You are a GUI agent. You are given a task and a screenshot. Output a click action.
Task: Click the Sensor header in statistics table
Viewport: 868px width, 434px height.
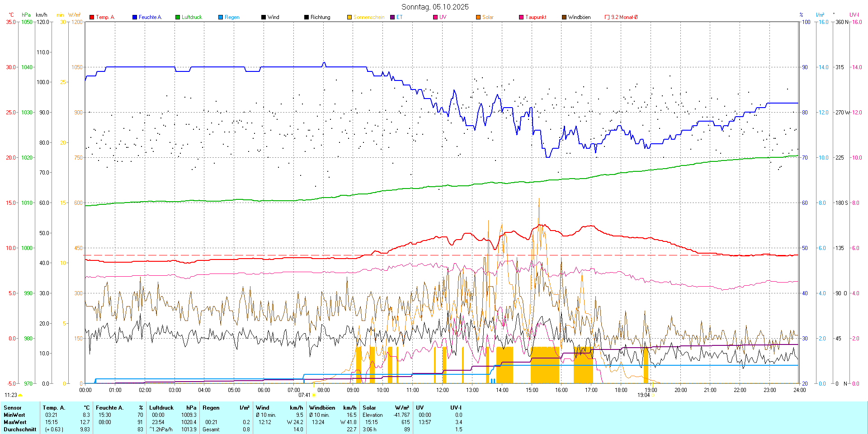pyautogui.click(x=13, y=408)
